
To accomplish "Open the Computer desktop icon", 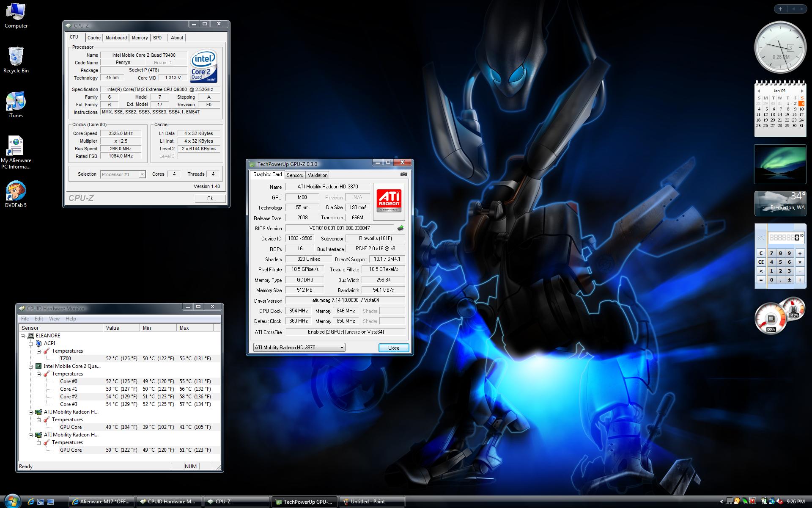I will [16, 15].
